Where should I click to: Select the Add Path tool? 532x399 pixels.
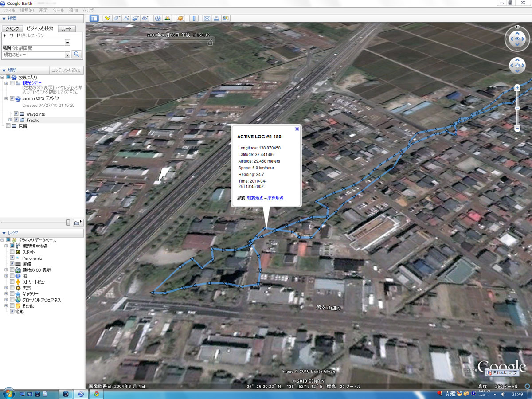(126, 18)
